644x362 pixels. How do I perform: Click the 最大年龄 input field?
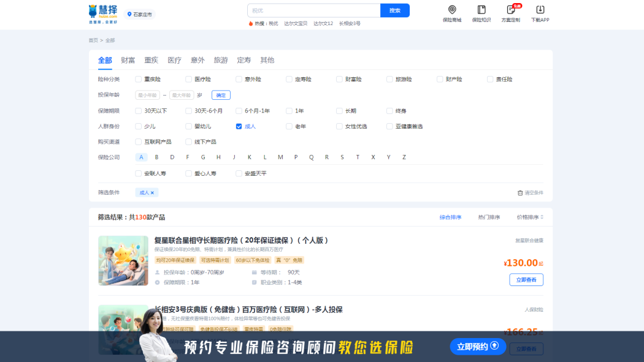[x=182, y=95]
